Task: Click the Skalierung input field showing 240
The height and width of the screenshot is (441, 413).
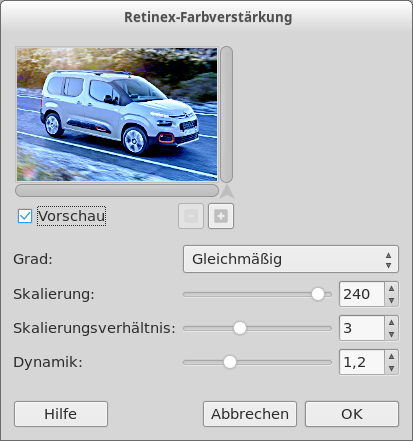Action: click(362, 294)
